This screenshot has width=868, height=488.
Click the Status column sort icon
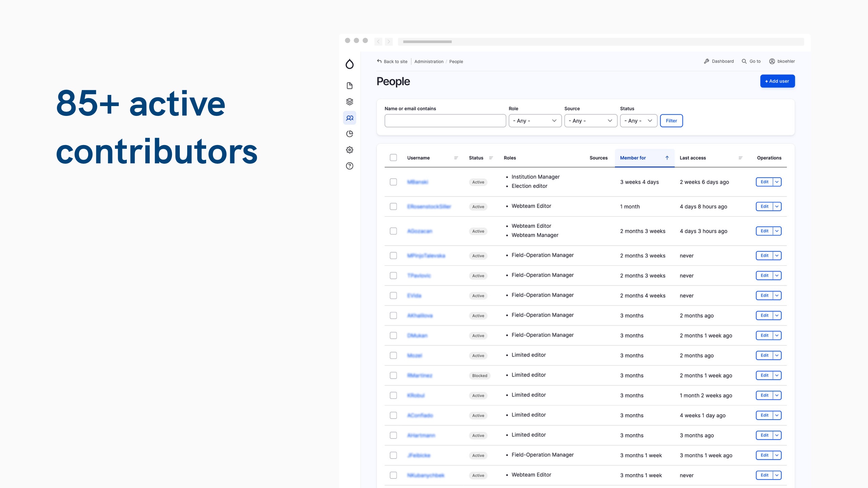tap(491, 158)
